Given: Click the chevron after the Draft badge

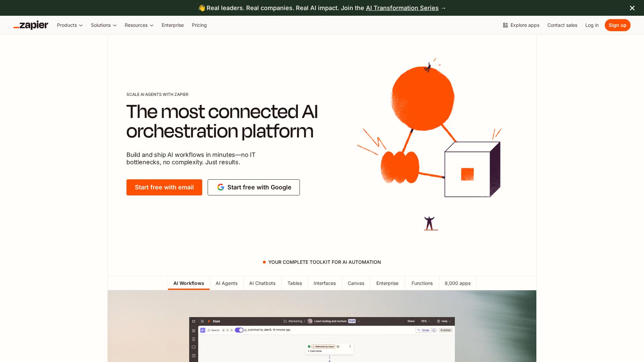Looking at the screenshot, I should (x=359, y=321).
